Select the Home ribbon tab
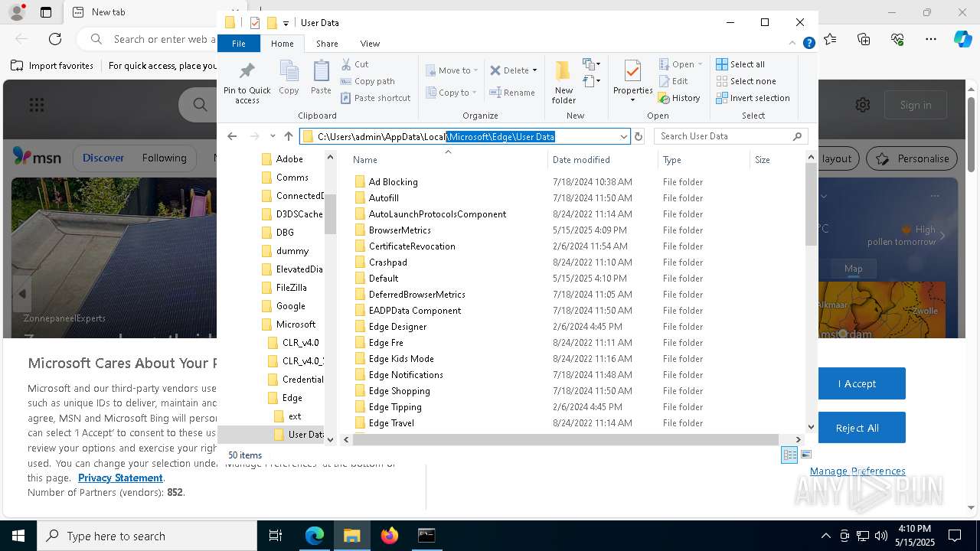Viewport: 980px width, 551px height. click(x=282, y=44)
